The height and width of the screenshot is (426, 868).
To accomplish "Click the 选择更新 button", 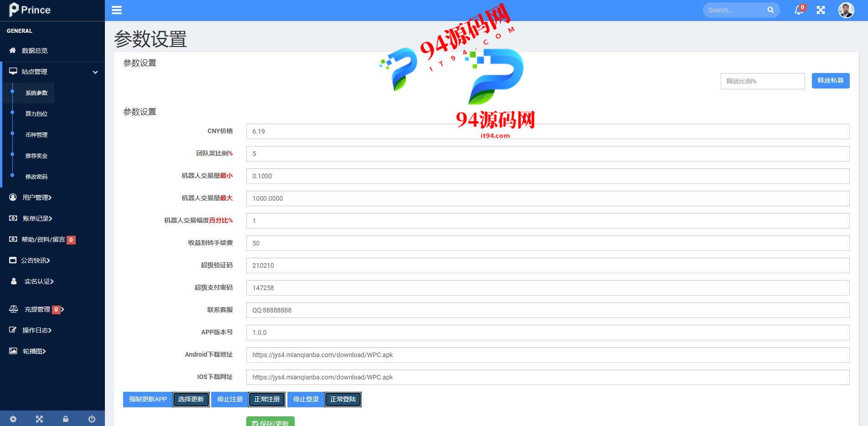I will coord(191,399).
